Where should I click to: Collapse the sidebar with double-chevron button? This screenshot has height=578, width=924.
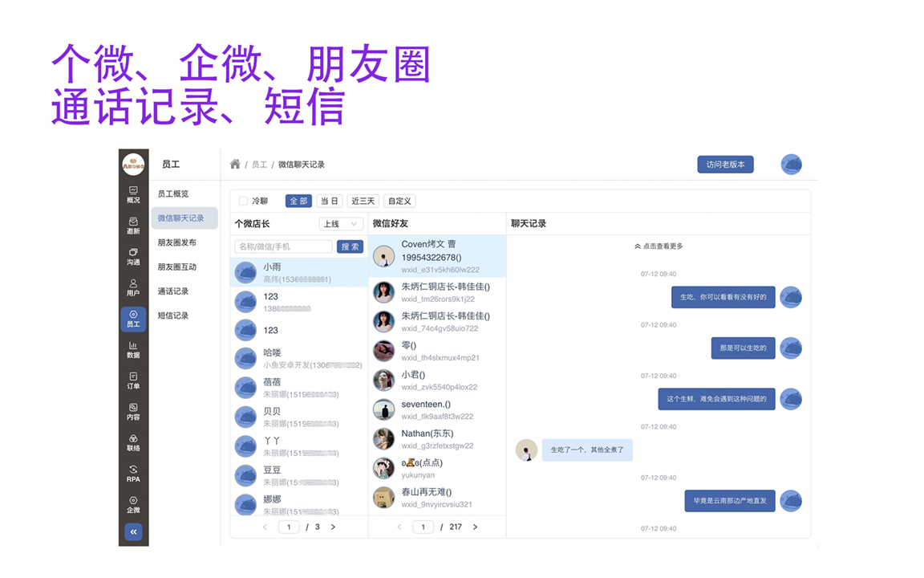click(x=133, y=531)
